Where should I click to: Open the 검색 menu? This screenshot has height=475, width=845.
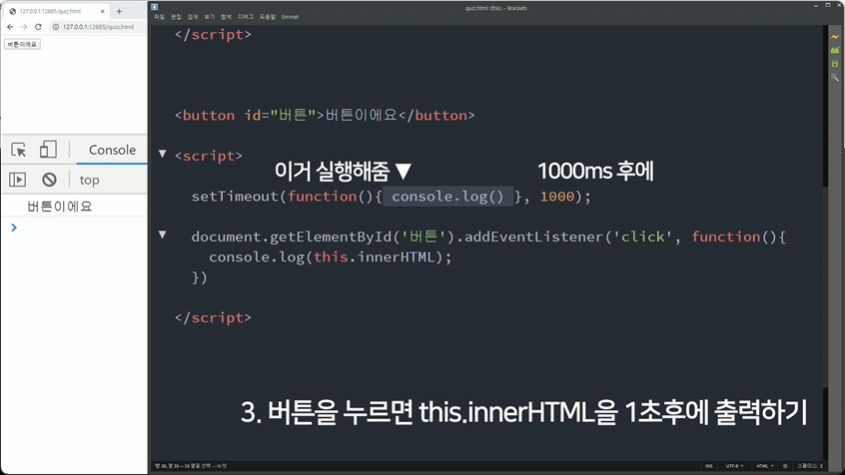pyautogui.click(x=193, y=17)
